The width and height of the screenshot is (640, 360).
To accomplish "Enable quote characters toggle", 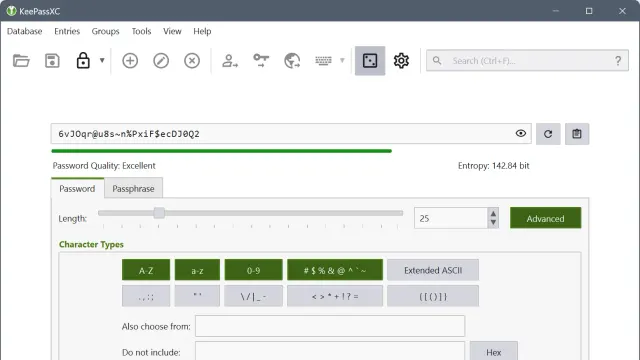I will coord(197,296).
